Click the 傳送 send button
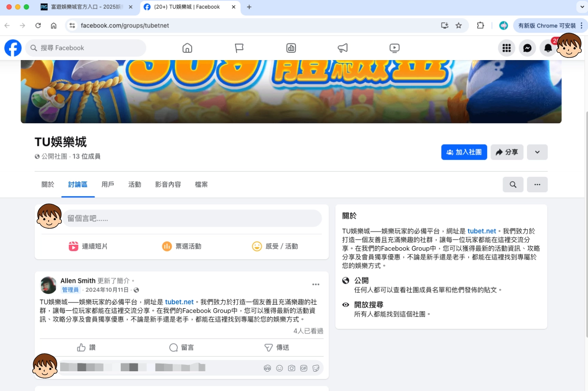 (277, 348)
